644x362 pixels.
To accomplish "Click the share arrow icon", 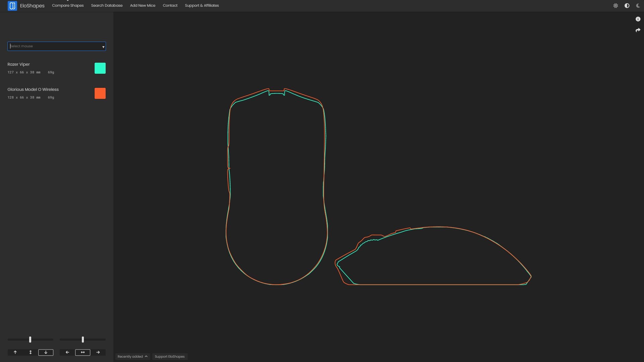I will [x=638, y=30].
